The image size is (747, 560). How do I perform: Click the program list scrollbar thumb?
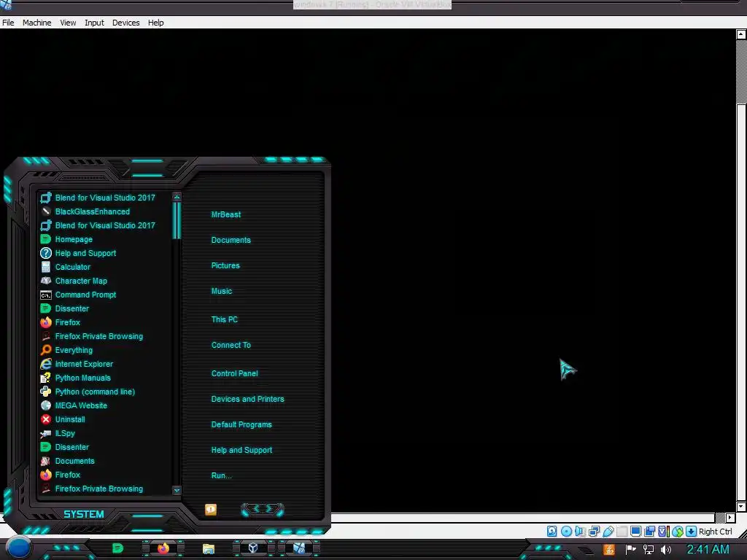pos(177,220)
